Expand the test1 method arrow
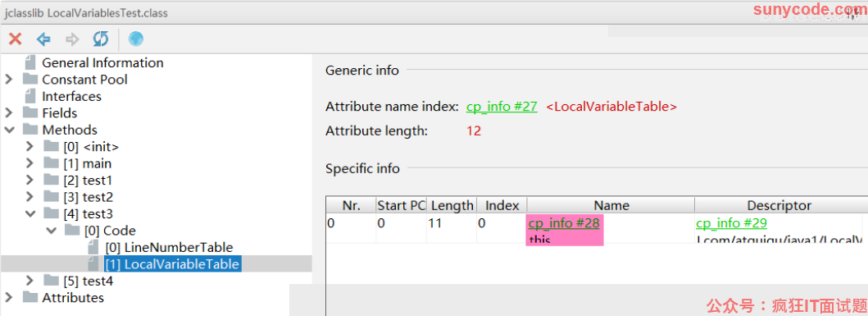 30,181
